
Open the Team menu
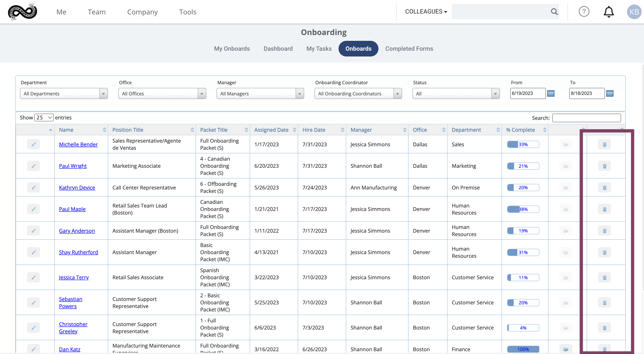[97, 12]
